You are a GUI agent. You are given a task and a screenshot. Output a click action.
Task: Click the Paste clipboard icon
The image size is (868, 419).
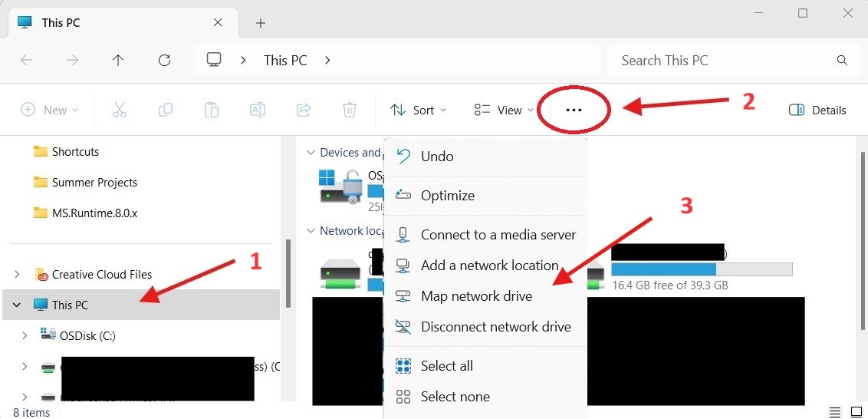tap(212, 110)
